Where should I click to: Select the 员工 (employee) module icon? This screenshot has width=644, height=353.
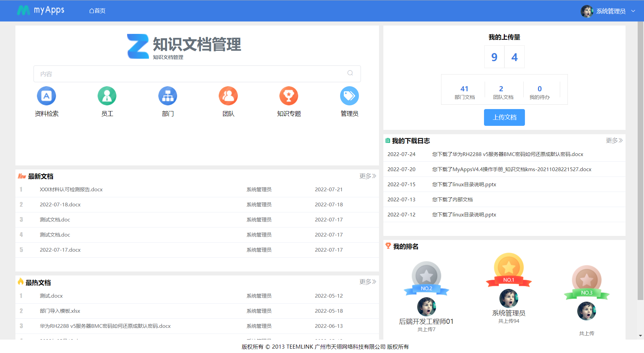[107, 96]
